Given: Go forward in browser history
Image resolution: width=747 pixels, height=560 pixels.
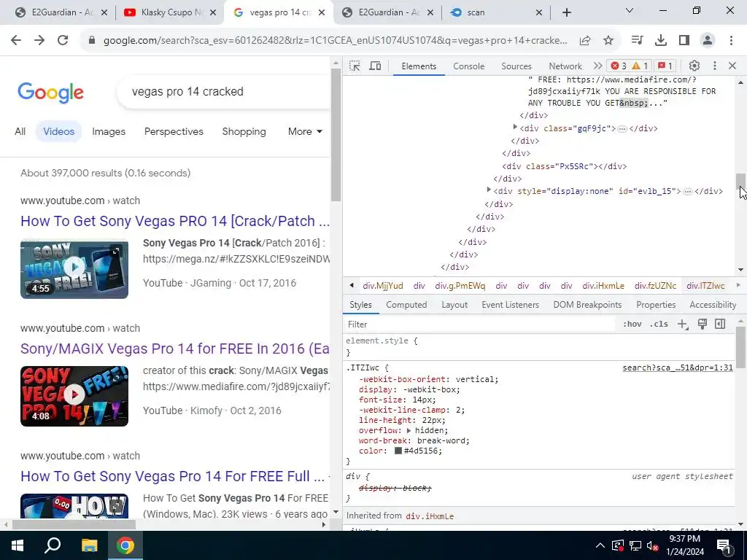Looking at the screenshot, I should tap(39, 41).
